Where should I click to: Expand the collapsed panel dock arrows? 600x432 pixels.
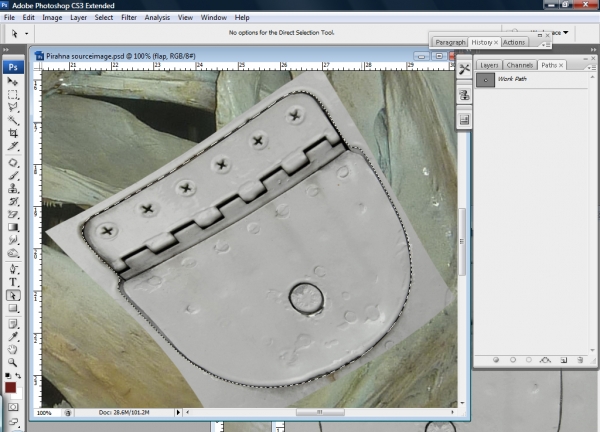pyautogui.click(x=593, y=50)
